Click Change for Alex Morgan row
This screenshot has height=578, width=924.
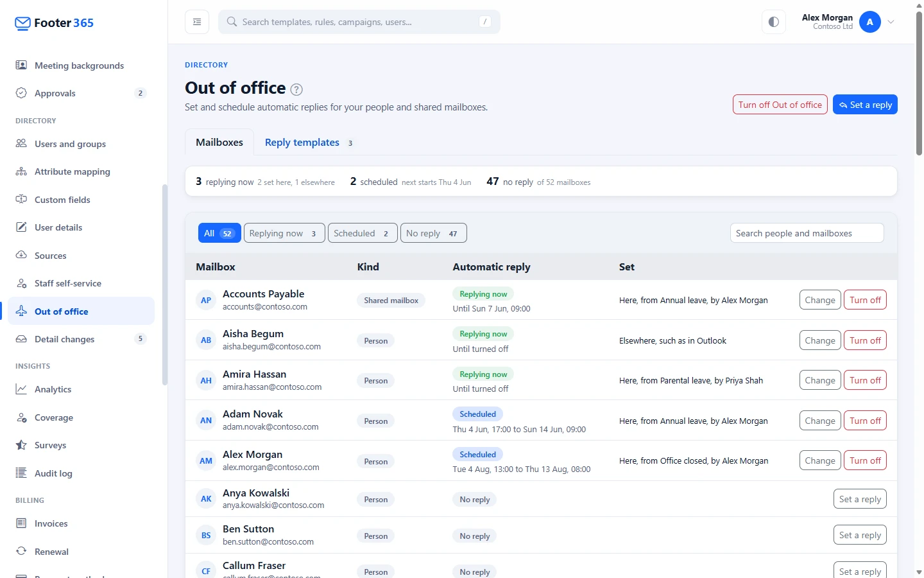click(820, 460)
